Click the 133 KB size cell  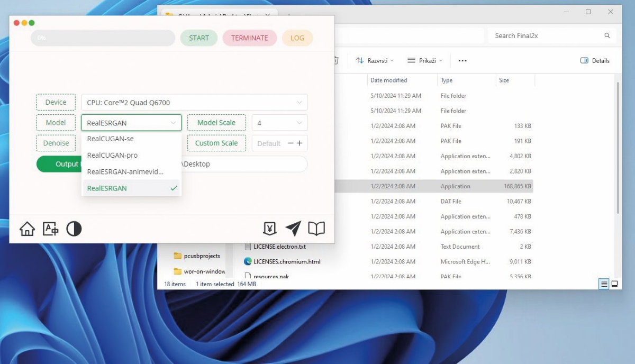[523, 126]
